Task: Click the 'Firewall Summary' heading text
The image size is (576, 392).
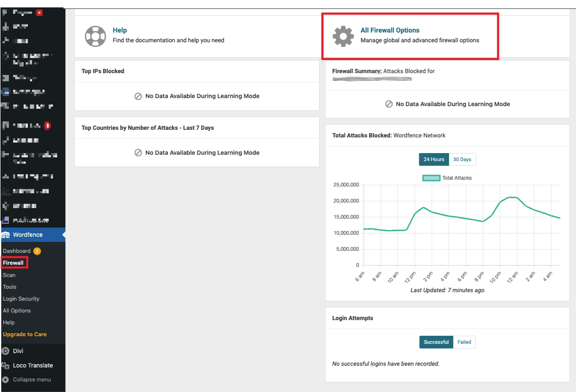Action: [x=357, y=71]
